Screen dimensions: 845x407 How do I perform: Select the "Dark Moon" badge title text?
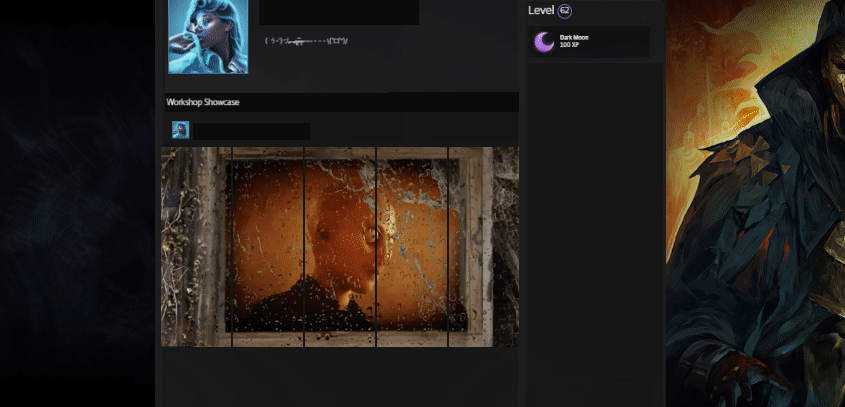[574, 37]
